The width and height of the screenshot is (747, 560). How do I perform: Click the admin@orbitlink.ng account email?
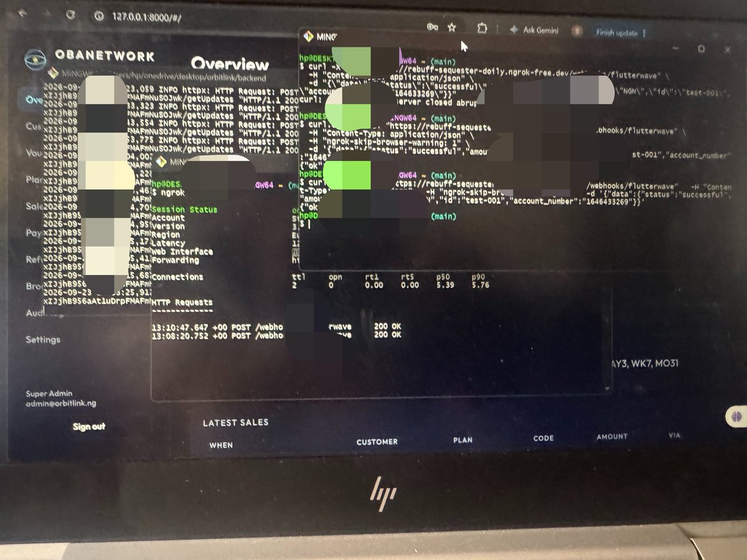click(x=61, y=404)
